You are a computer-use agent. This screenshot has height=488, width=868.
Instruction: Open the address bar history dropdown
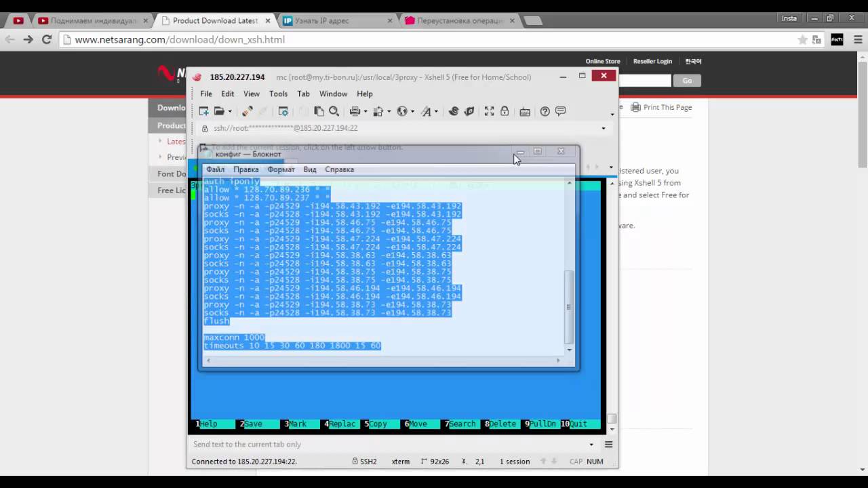(x=604, y=128)
